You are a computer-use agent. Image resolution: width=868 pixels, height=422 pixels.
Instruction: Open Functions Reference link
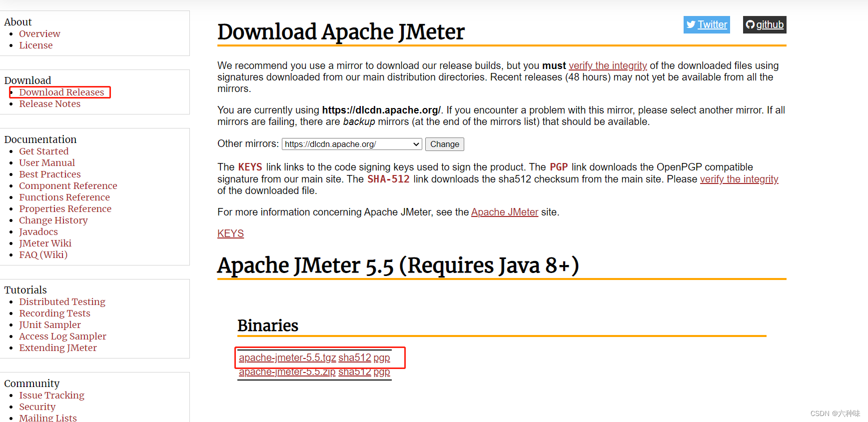[x=64, y=197]
